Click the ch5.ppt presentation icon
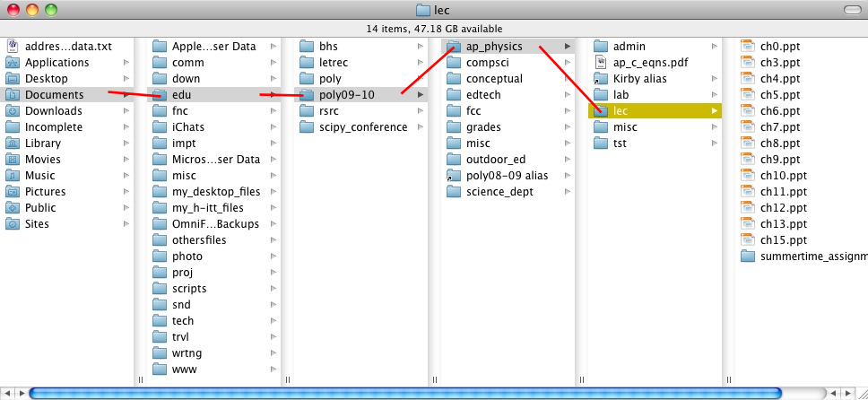868x400 pixels. pos(747,95)
